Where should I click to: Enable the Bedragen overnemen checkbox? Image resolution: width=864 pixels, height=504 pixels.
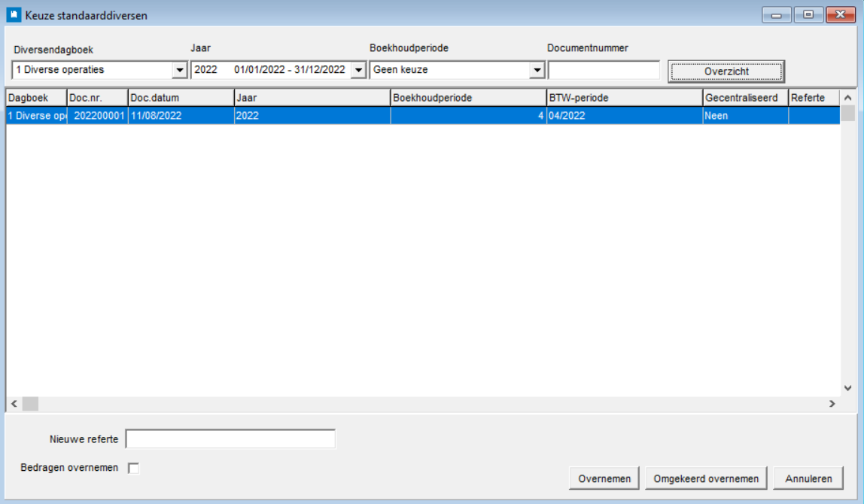coord(133,468)
